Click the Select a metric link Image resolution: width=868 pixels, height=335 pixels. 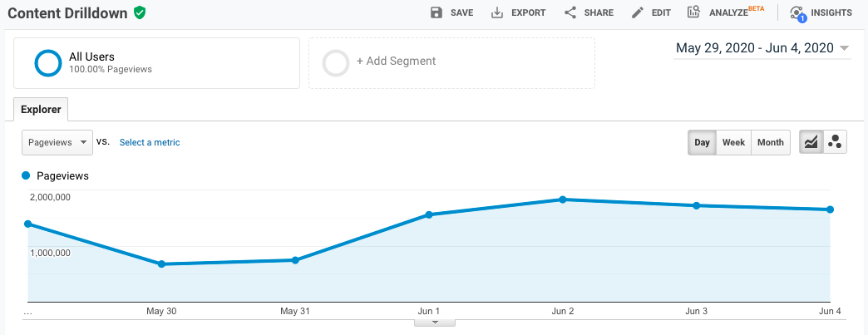150,142
